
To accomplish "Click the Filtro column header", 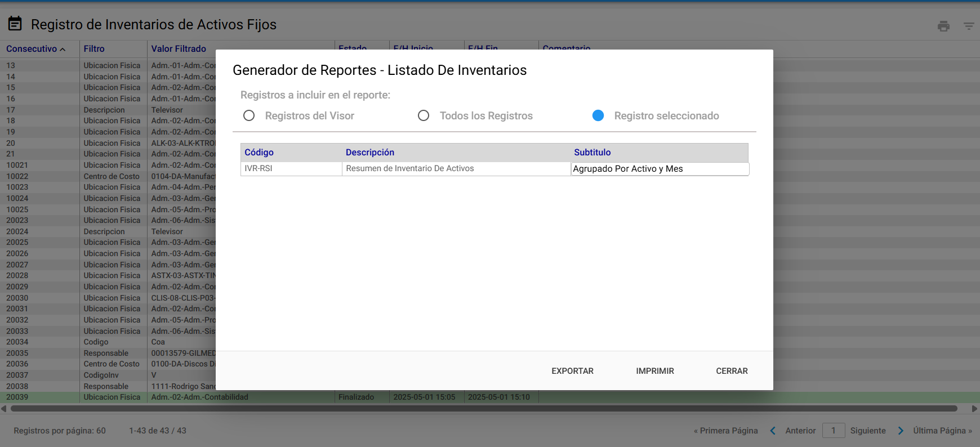I will point(94,49).
